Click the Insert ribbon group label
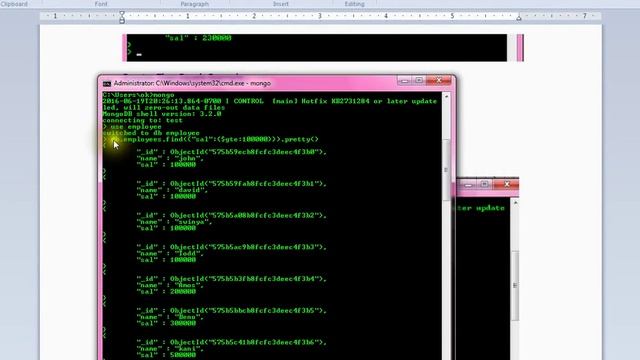The width and height of the screenshot is (640, 360). [x=280, y=4]
